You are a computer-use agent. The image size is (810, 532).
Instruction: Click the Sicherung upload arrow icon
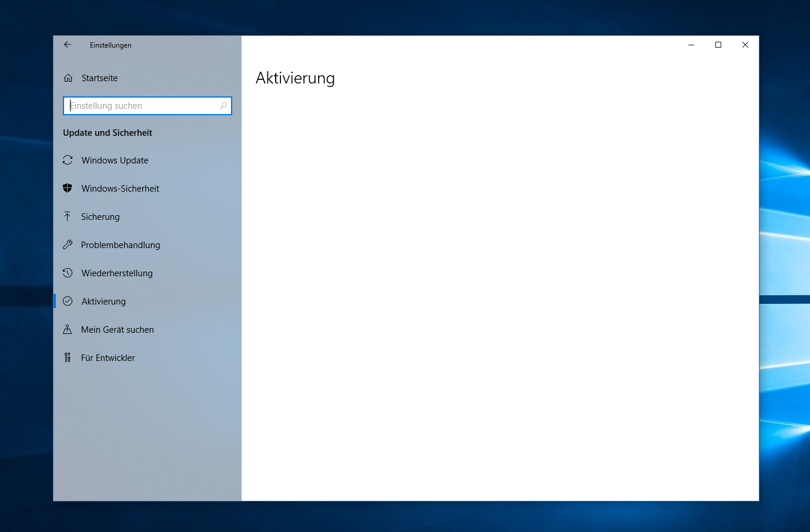point(68,216)
